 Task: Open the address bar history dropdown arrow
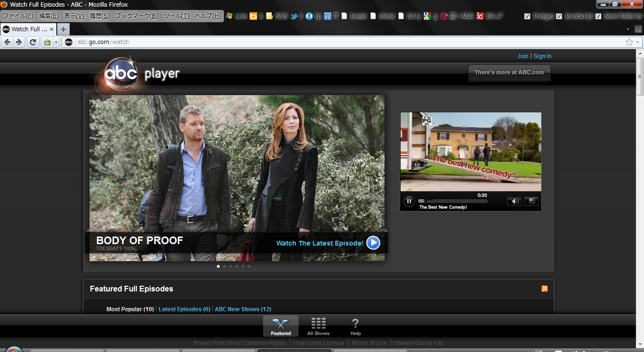point(637,42)
